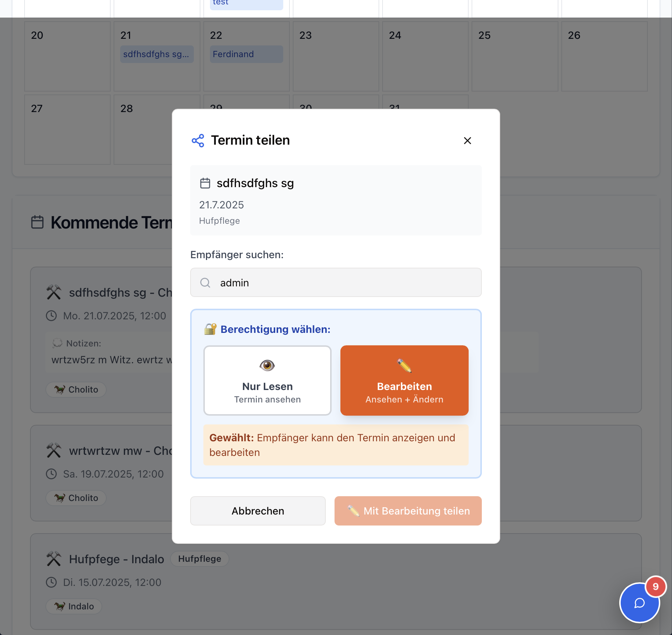Select the Bearbeiten permission option
The height and width of the screenshot is (635, 672).
tap(404, 380)
